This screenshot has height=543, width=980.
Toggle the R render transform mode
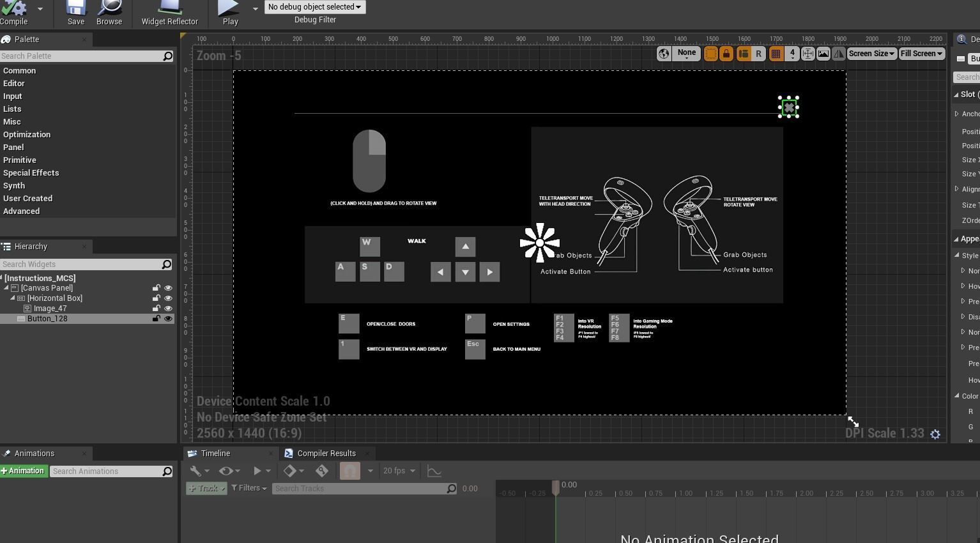758,54
